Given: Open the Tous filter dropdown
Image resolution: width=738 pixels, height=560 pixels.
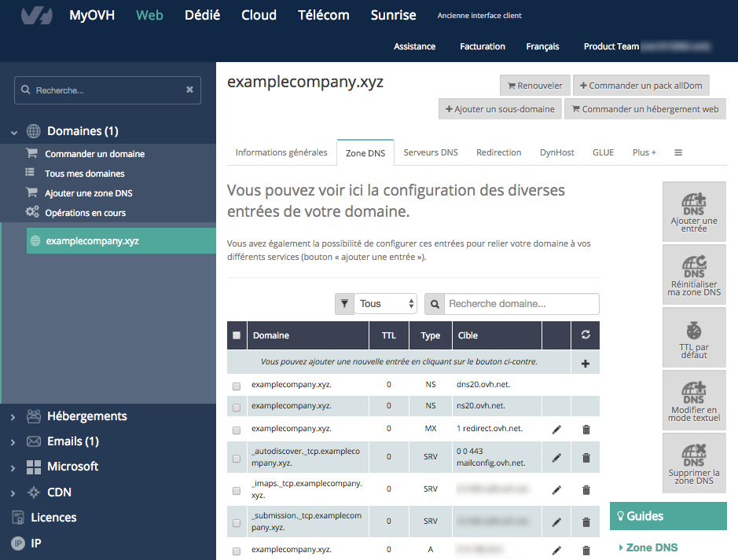Looking at the screenshot, I should 385,304.
